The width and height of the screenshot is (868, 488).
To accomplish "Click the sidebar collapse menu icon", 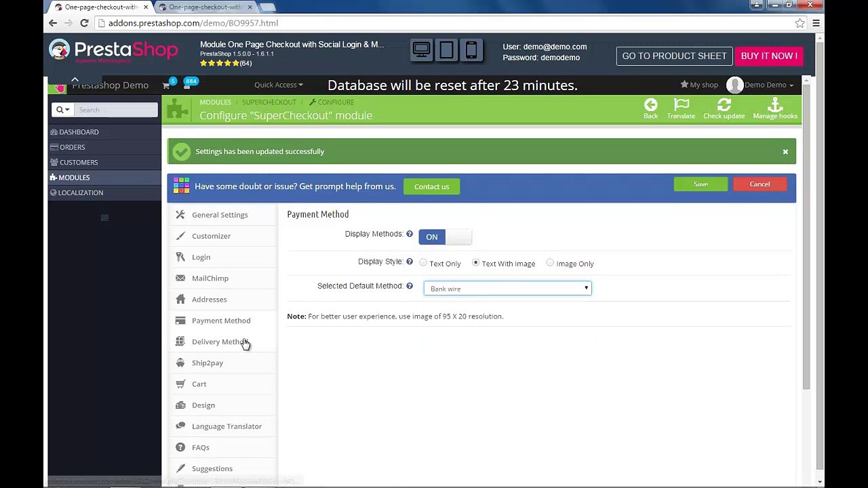I will click(104, 218).
